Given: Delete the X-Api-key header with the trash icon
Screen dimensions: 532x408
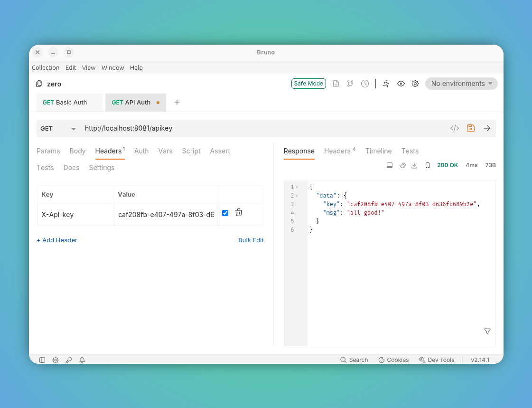Looking at the screenshot, I should [239, 212].
